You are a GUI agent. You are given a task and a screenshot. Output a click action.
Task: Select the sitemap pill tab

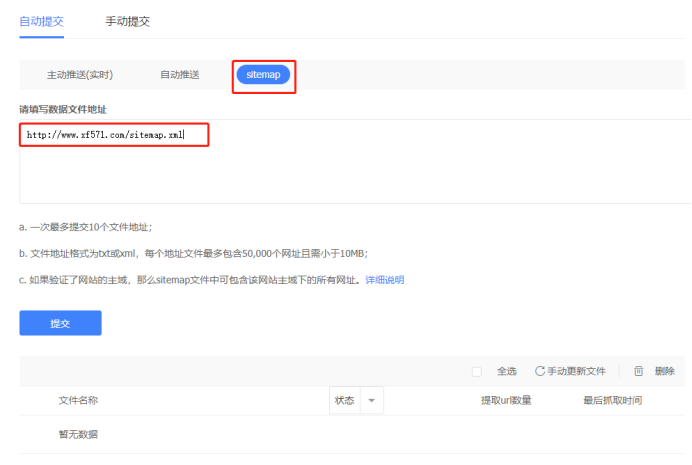[x=263, y=75]
